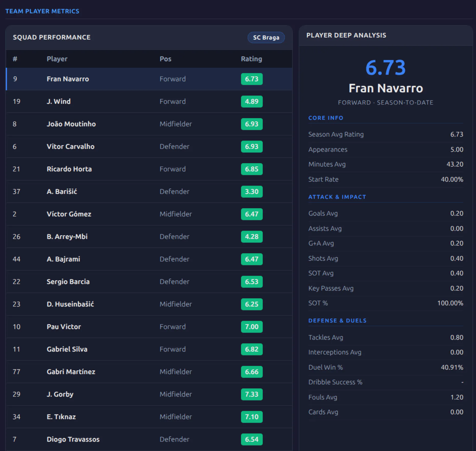Click J. Gorby's 7.33 rating badge
The image size is (476, 451).
pyautogui.click(x=252, y=394)
